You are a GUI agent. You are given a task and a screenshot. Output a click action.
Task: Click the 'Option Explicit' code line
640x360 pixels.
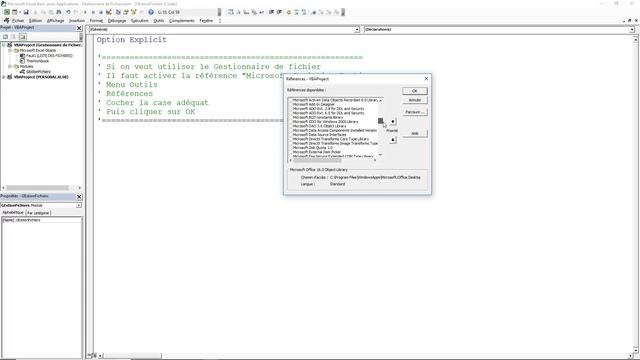click(x=131, y=40)
